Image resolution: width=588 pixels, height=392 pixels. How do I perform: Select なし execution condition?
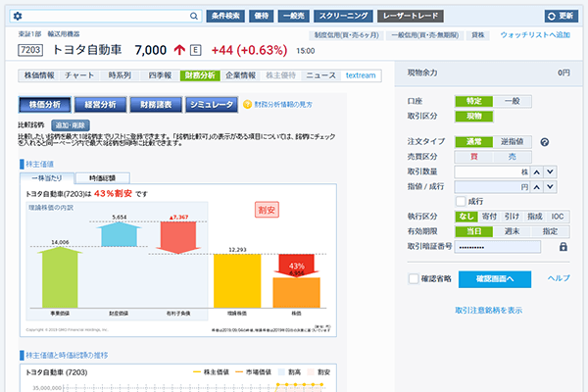pyautogui.click(x=466, y=217)
